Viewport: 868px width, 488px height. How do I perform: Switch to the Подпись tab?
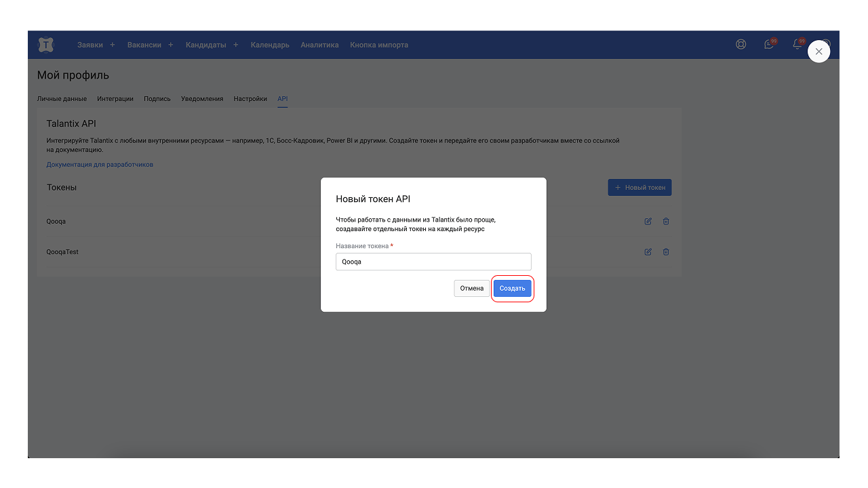point(157,99)
